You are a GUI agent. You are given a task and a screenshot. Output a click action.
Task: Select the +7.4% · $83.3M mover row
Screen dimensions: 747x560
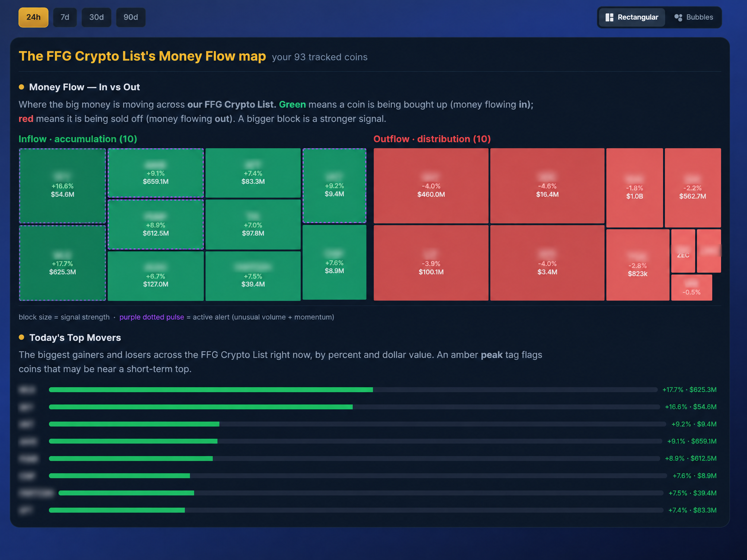pos(368,510)
